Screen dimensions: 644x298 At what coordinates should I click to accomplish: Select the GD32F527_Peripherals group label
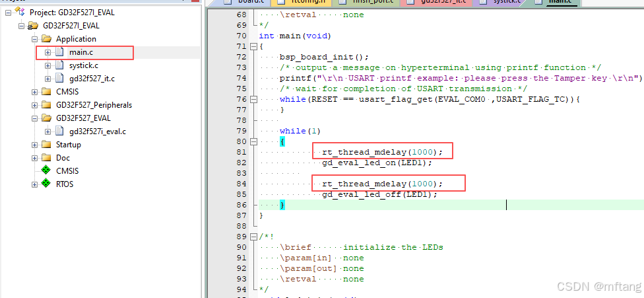coord(94,105)
